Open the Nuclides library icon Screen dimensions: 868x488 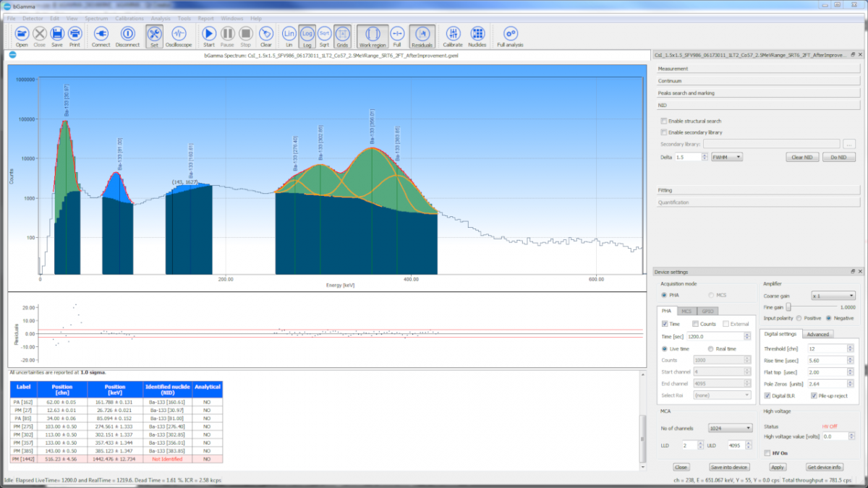click(x=477, y=34)
